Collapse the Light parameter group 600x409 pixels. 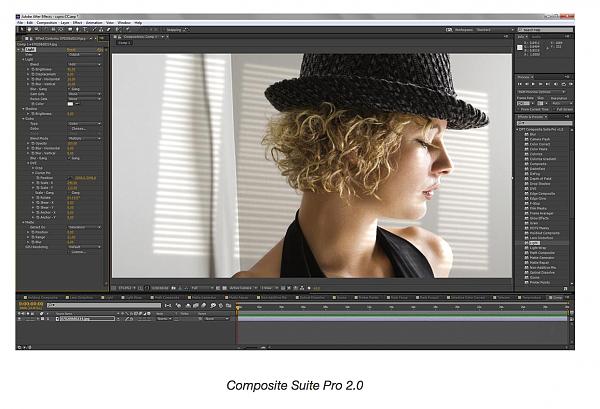pyautogui.click(x=23, y=59)
